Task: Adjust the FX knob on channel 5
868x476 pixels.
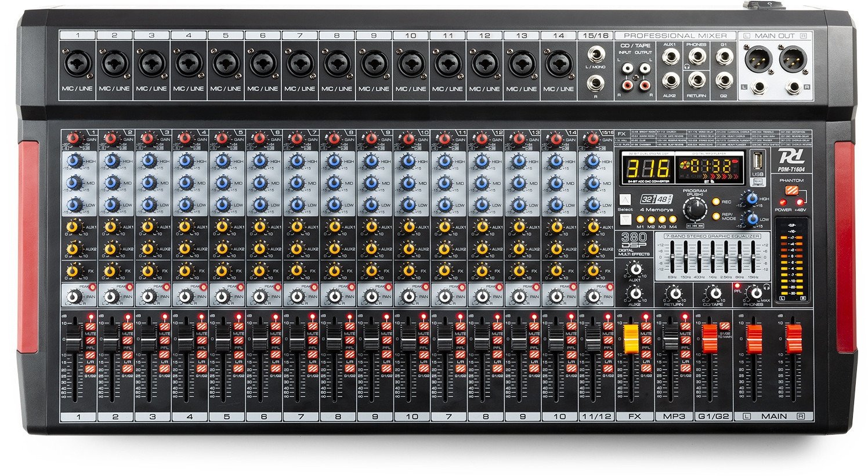Action: [223, 271]
